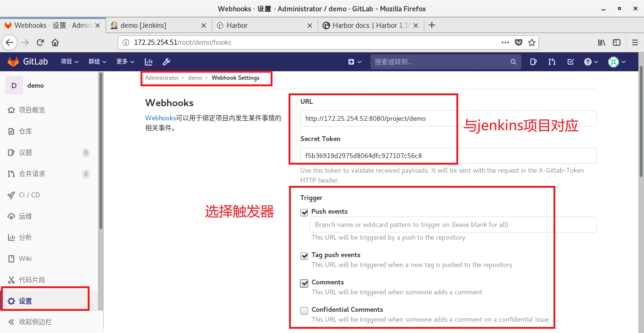The image size is (644, 333).
Task: Open the issues icon in the top navbar
Action: [533, 61]
